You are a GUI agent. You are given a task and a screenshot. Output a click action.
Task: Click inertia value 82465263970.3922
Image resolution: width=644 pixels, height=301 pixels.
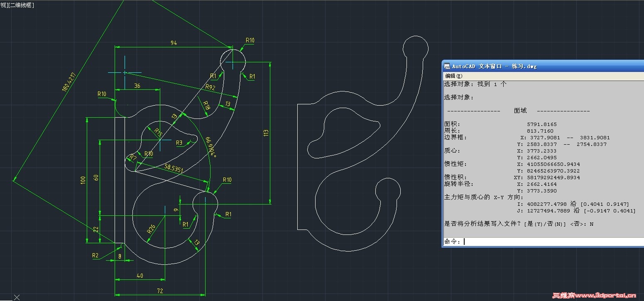[x=553, y=171]
